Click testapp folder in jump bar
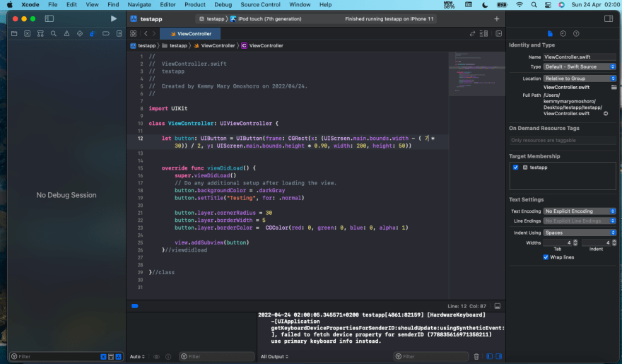This screenshot has height=364, width=622. point(175,46)
